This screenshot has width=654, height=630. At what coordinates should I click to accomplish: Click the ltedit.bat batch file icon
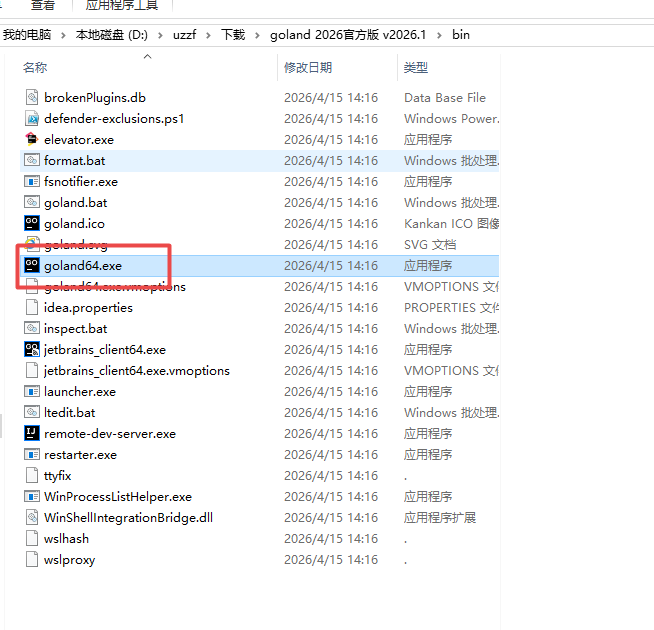32,412
